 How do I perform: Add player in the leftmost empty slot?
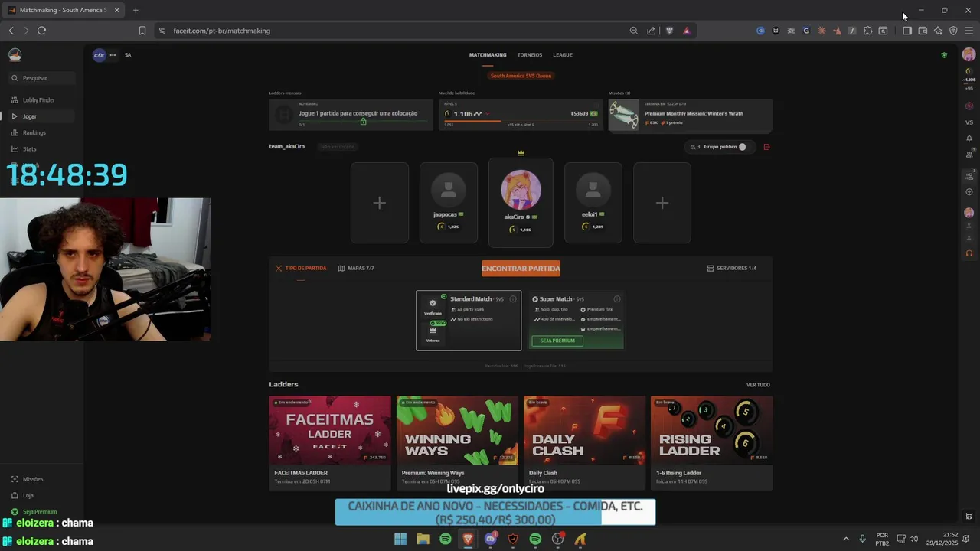[x=379, y=203]
